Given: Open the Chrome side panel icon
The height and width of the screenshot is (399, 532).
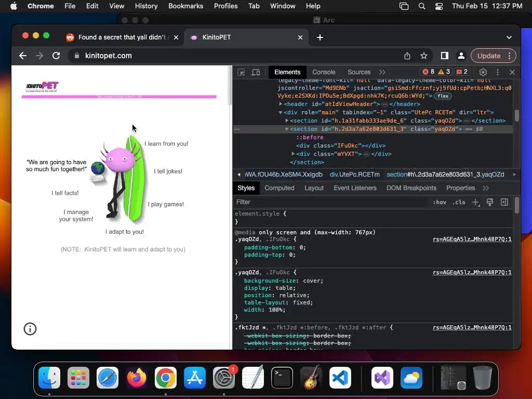Looking at the screenshot, I should tap(445, 56).
